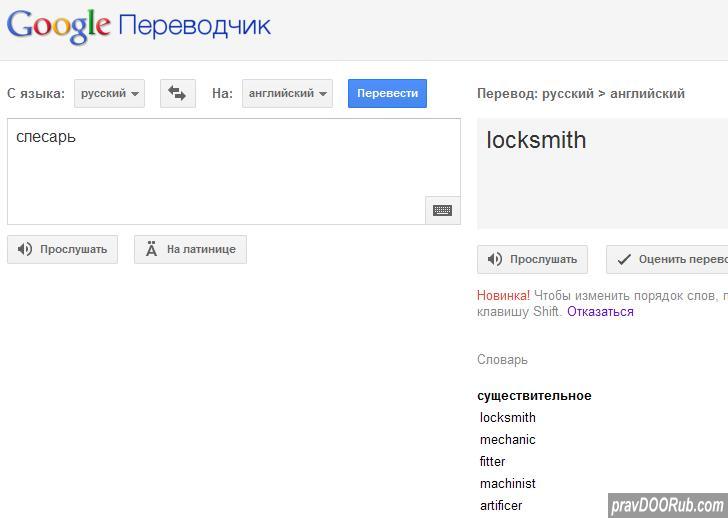728x518 pixels.
Task: Open the virtual keyboard icon
Action: point(443,210)
